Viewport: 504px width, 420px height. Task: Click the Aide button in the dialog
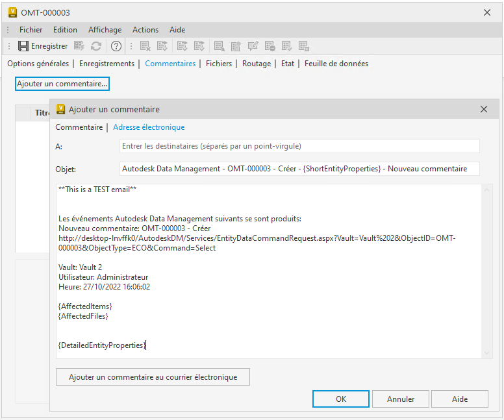point(460,399)
